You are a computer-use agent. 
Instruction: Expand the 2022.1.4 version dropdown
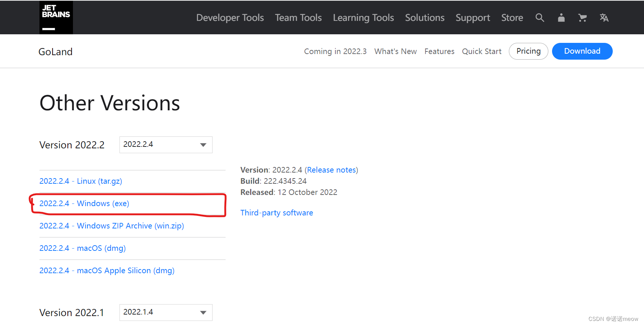point(166,312)
